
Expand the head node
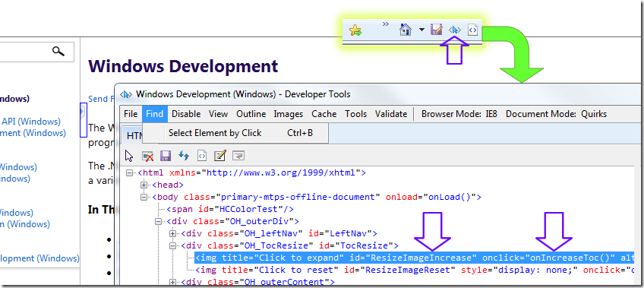click(144, 185)
